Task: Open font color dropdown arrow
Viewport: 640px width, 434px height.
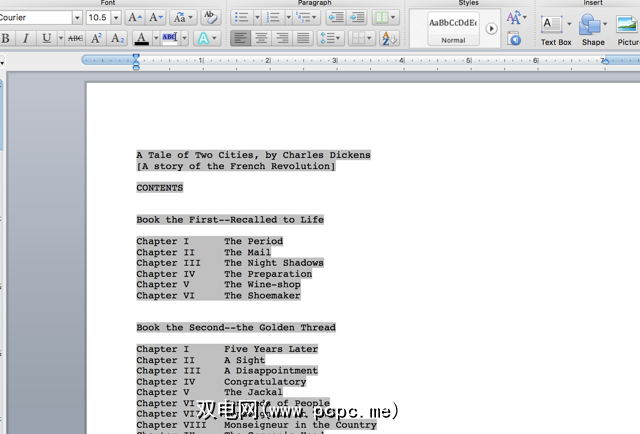Action: pos(156,38)
